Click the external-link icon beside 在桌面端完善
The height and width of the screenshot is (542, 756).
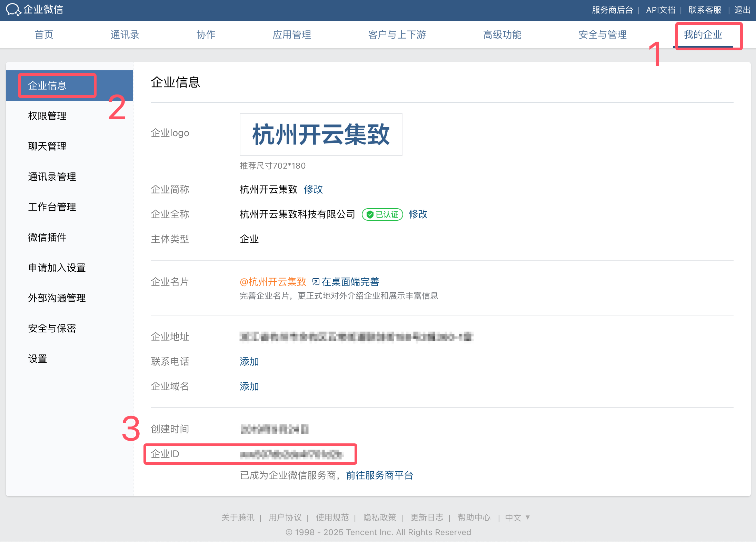click(x=316, y=282)
